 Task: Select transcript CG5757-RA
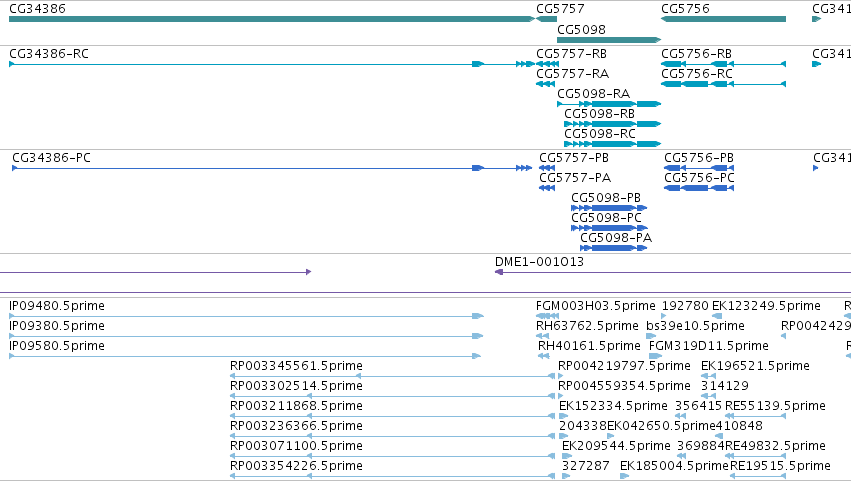(x=573, y=74)
